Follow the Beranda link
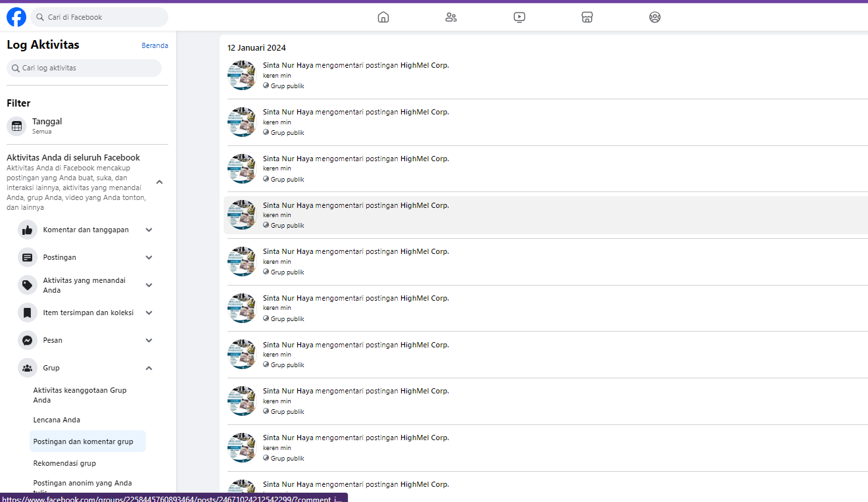 tap(155, 45)
